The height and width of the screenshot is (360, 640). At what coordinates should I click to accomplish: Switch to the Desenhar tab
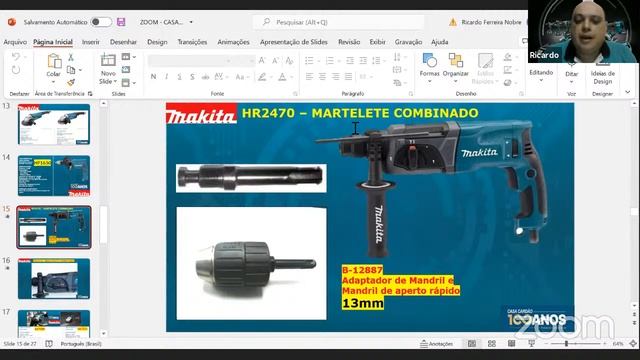tap(123, 42)
